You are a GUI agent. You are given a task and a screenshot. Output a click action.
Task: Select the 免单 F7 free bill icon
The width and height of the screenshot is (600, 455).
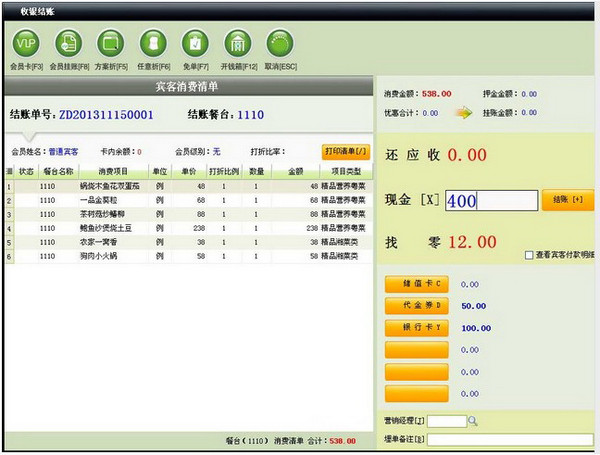tap(196, 44)
